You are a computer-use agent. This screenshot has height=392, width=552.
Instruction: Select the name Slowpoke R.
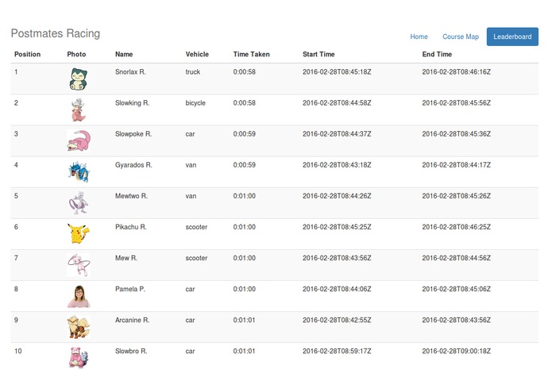tap(133, 134)
